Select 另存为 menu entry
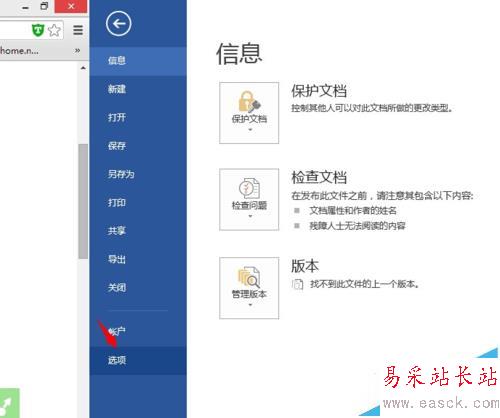The width and height of the screenshot is (500, 418). coord(138,174)
